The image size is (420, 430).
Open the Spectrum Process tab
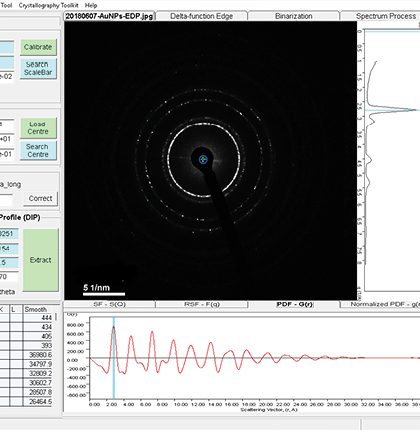click(x=380, y=16)
